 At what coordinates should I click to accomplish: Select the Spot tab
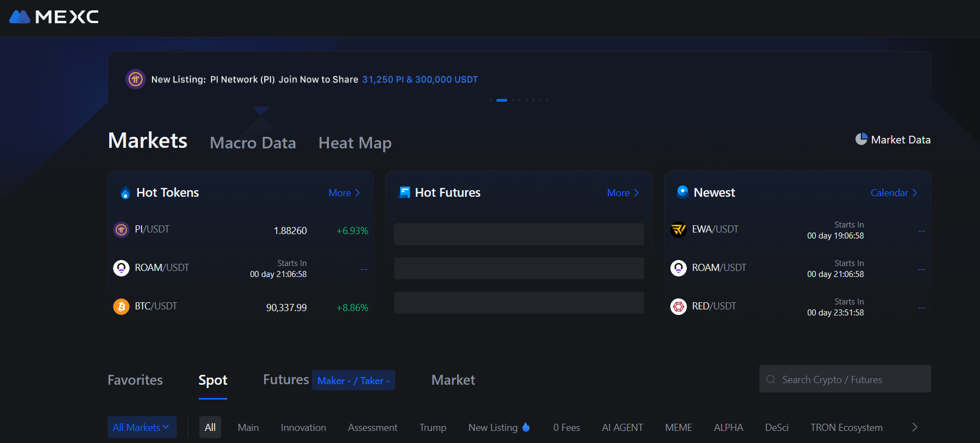pyautogui.click(x=213, y=380)
